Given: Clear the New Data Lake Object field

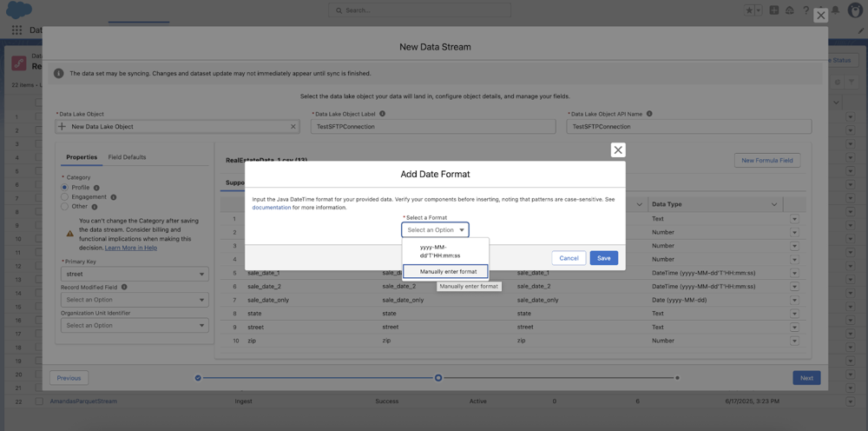Looking at the screenshot, I should [x=293, y=127].
